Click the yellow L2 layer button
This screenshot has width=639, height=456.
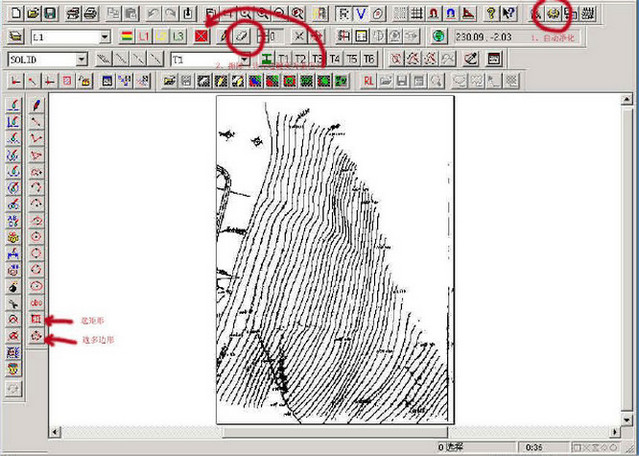tap(161, 37)
